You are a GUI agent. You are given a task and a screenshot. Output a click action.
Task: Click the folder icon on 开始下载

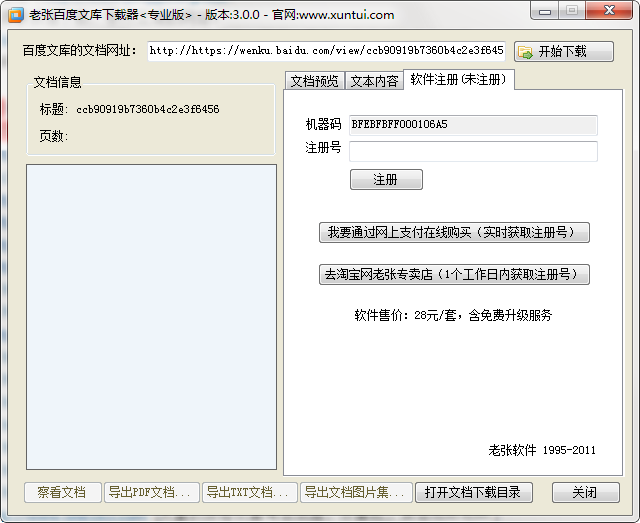pos(525,52)
